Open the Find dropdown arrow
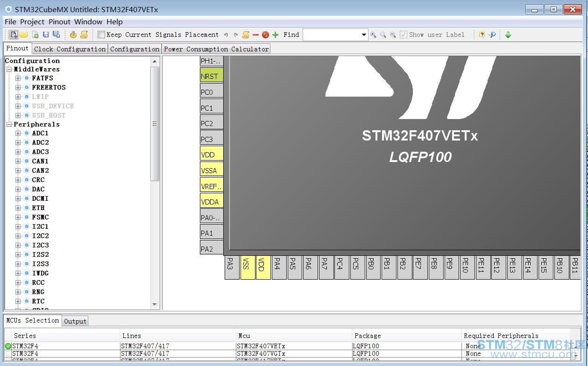Viewport: 588px width, 366px height. 364,35
